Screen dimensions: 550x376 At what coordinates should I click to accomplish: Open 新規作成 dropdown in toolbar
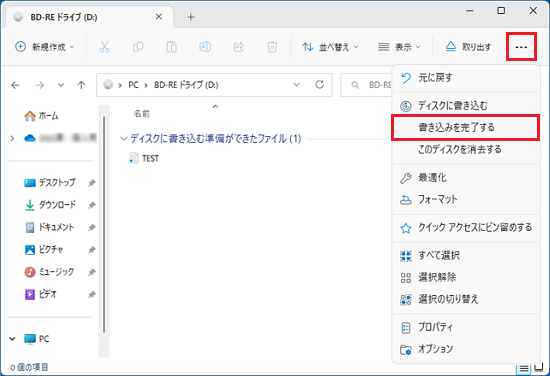click(45, 47)
